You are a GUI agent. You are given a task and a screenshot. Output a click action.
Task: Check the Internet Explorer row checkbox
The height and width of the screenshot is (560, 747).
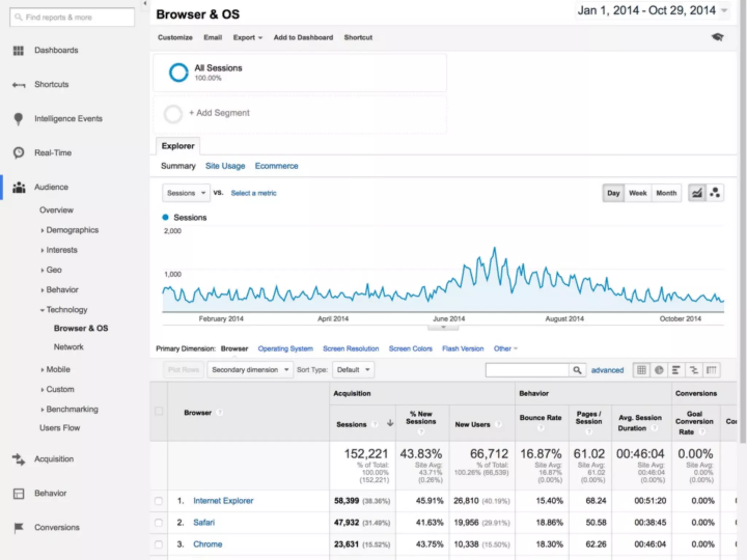tap(159, 501)
